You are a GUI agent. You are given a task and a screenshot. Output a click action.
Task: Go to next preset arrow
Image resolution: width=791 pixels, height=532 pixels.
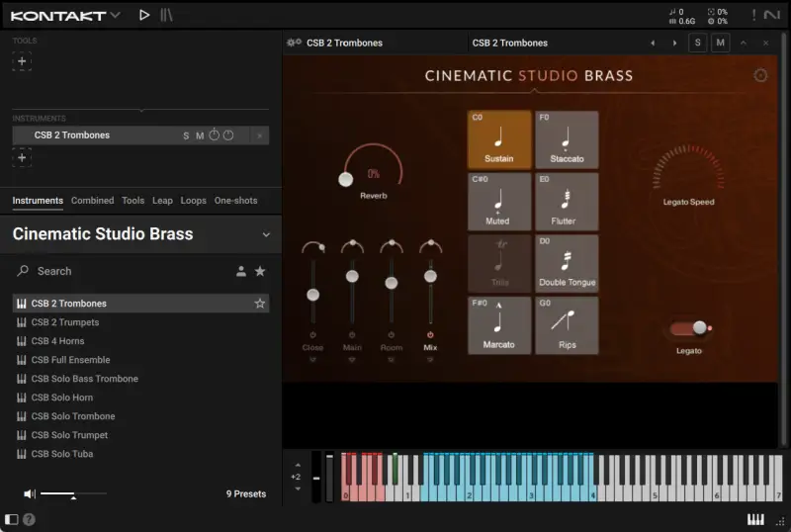tap(674, 43)
